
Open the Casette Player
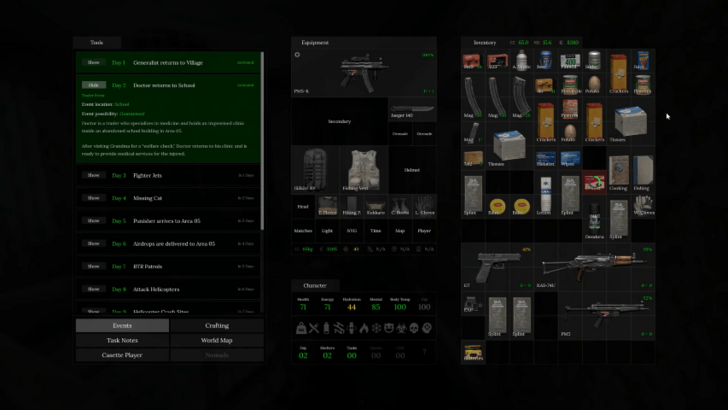pos(122,355)
